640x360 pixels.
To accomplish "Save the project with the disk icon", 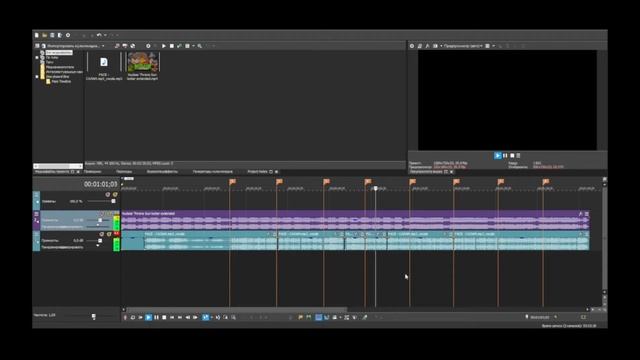I will [52, 36].
